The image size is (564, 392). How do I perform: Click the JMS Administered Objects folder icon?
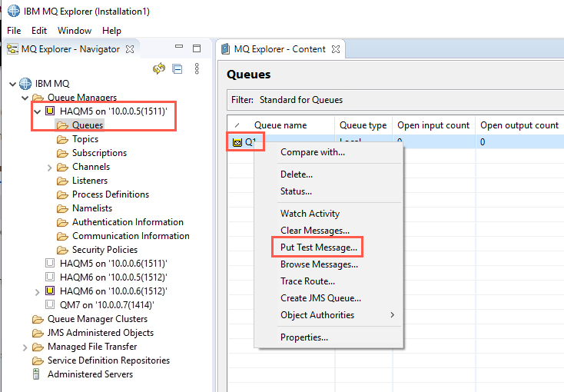pyautogui.click(x=38, y=333)
